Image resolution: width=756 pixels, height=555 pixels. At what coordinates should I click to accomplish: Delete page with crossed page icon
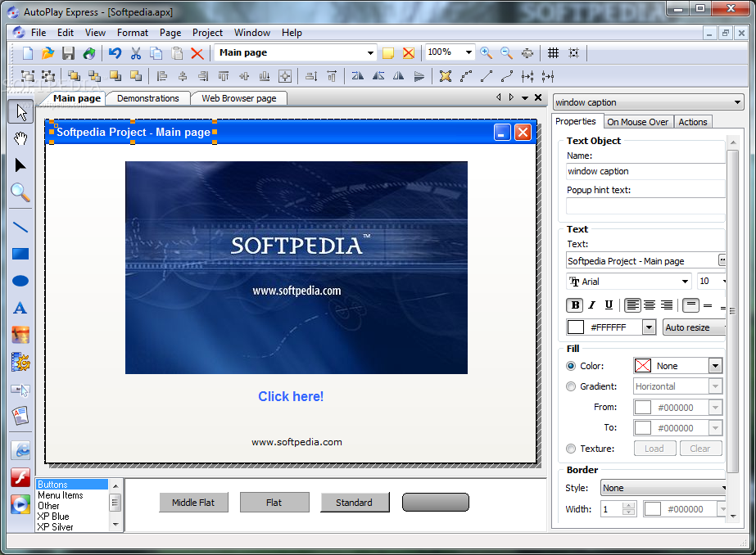point(409,52)
